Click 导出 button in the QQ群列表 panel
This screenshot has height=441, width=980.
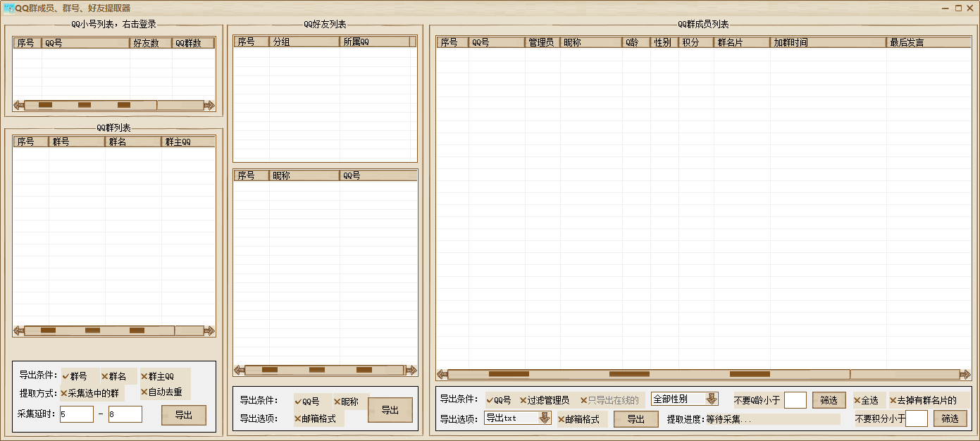[x=184, y=415]
